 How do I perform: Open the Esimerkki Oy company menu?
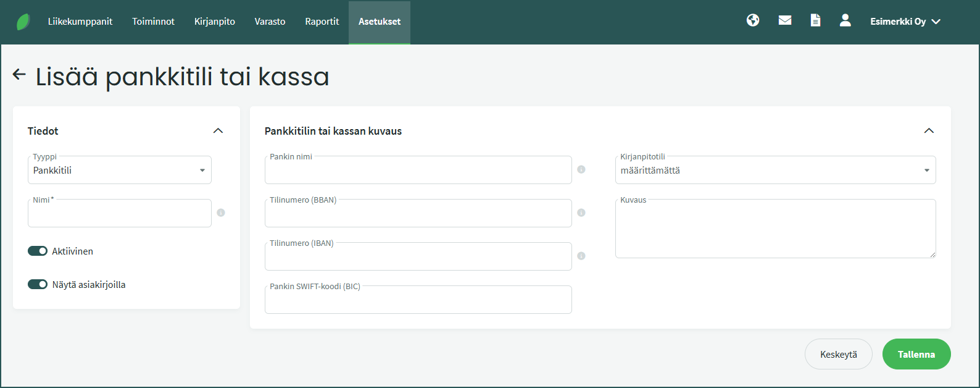905,22
